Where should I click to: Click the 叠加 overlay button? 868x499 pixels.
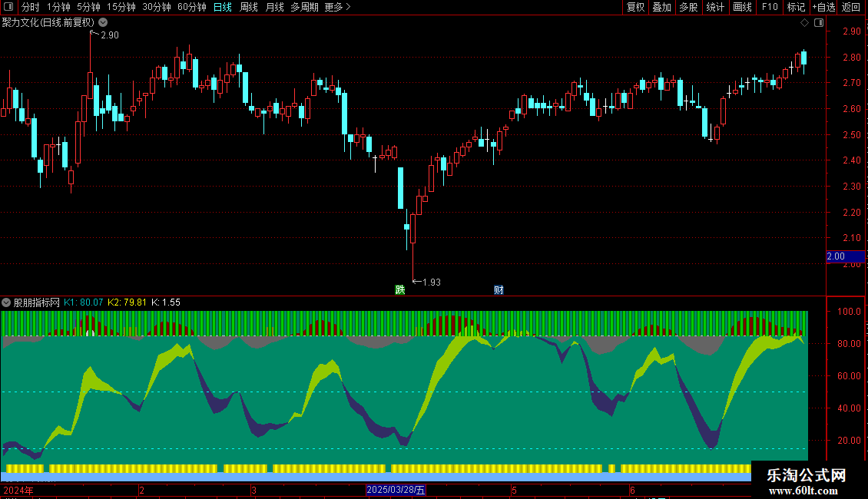click(x=662, y=7)
